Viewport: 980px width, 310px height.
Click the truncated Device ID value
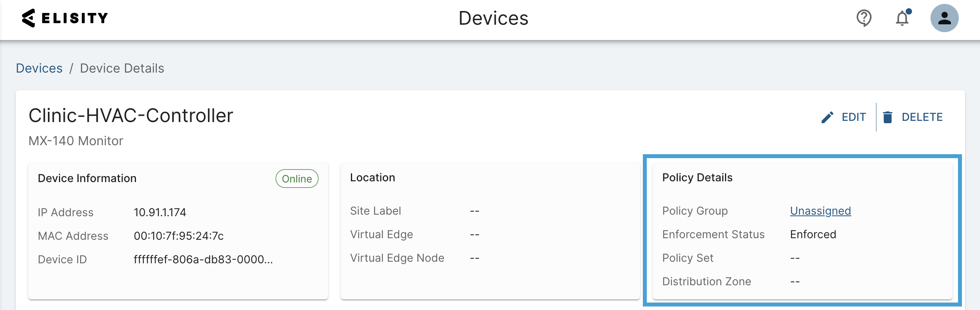203,259
